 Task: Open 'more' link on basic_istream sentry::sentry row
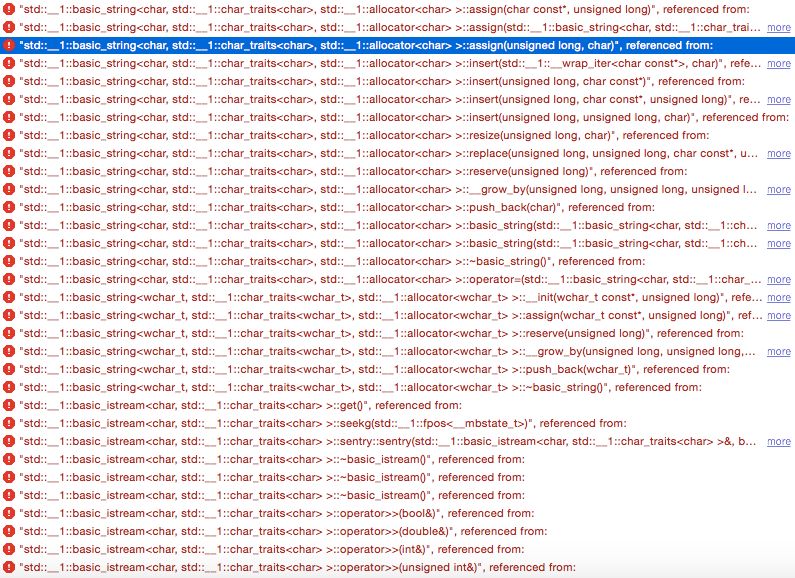(x=779, y=441)
